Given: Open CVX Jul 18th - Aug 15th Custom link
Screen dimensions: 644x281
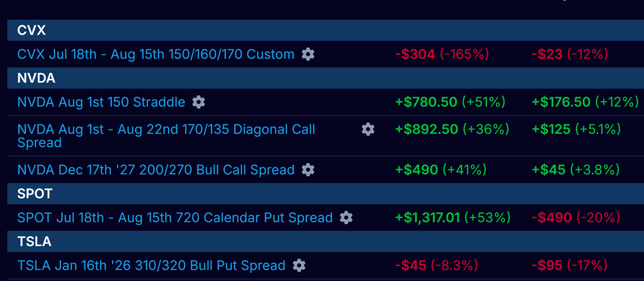Looking at the screenshot, I should click(x=156, y=54).
